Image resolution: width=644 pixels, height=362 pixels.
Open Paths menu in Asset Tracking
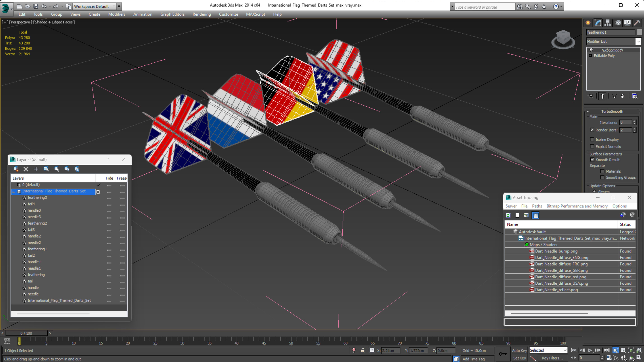[x=537, y=206]
